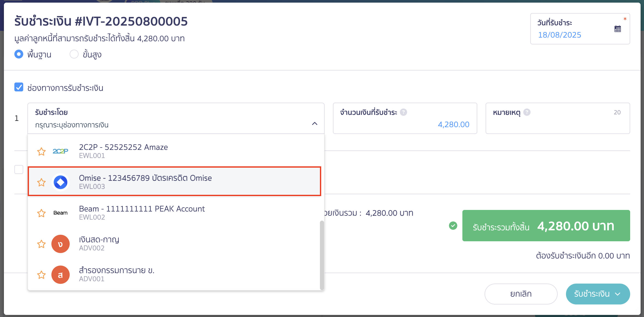The width and height of the screenshot is (644, 317).
Task: Click the 18/08/2025 date field
Action: (x=580, y=29)
